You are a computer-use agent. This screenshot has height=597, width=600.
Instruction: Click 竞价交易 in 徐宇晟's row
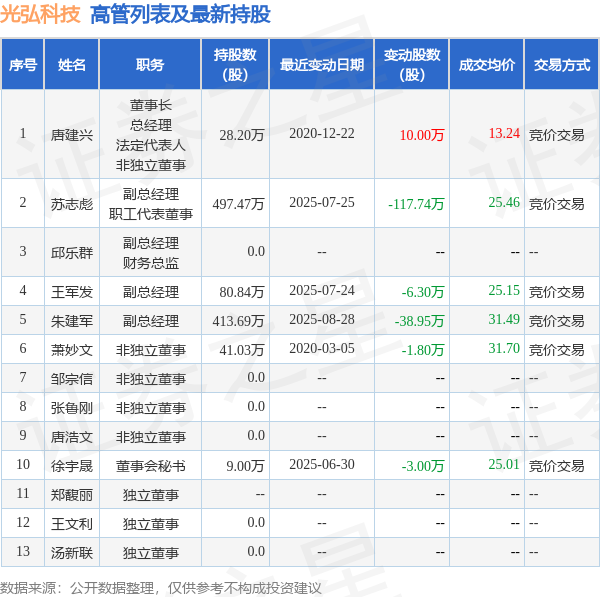click(x=556, y=466)
